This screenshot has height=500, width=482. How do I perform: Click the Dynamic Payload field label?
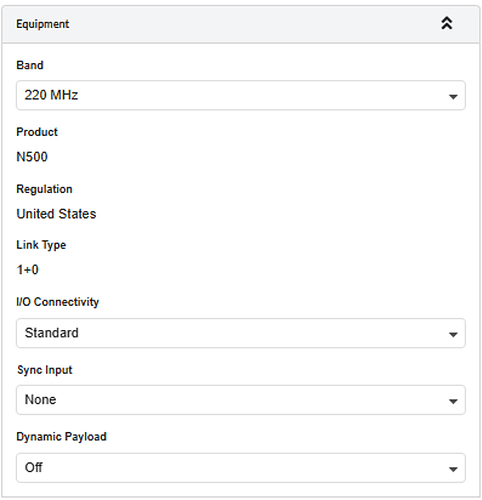[61, 437]
